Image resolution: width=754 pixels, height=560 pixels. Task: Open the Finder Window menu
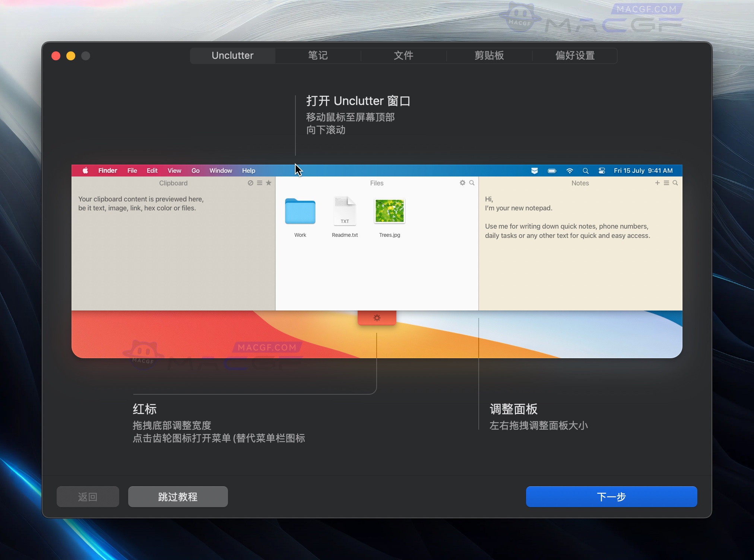click(220, 171)
